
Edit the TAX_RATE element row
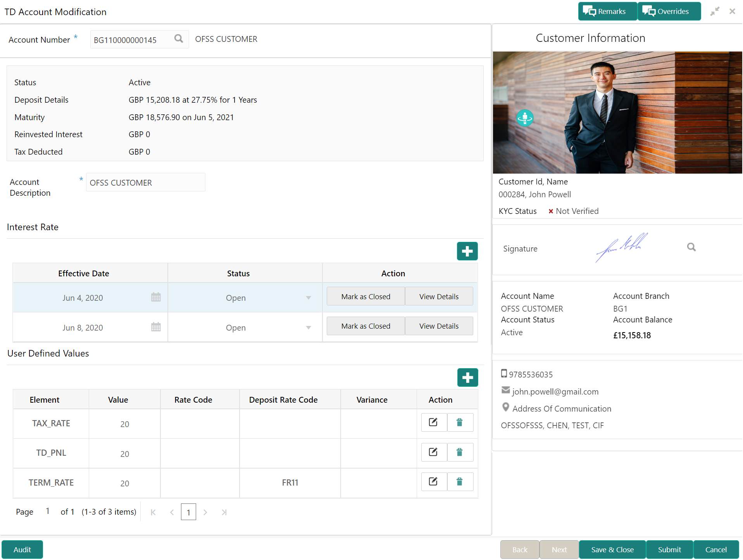434,422
